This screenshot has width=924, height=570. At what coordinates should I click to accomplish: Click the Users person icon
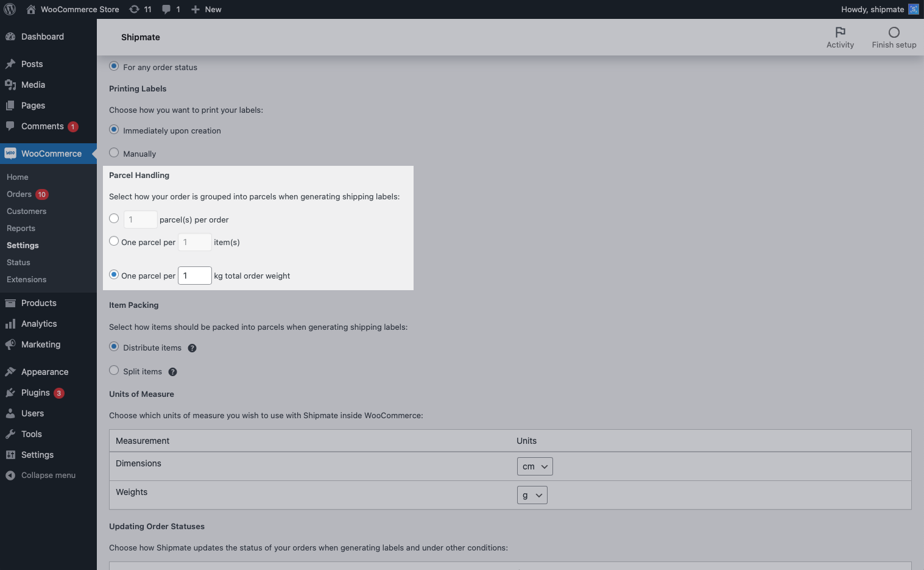[x=10, y=413]
